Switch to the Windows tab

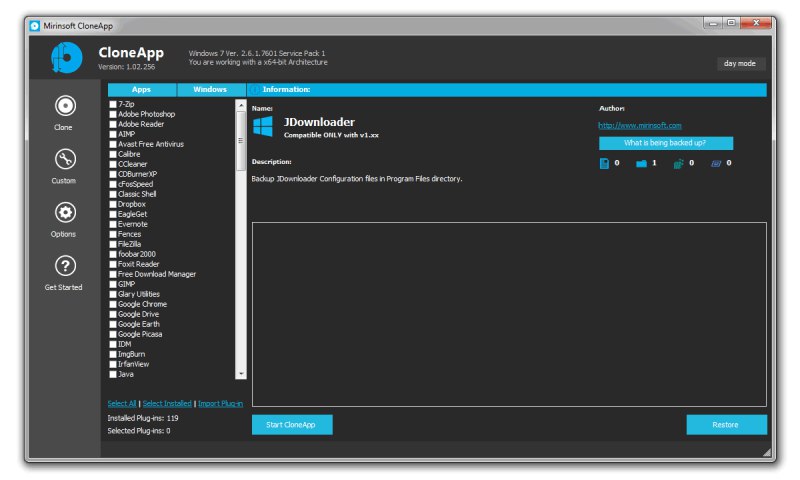coord(210,90)
